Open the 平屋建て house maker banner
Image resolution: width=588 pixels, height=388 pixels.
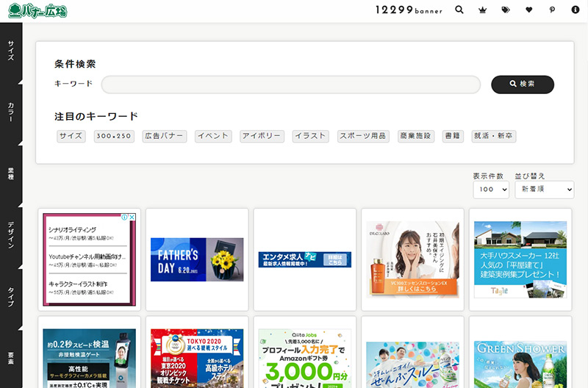point(520,259)
